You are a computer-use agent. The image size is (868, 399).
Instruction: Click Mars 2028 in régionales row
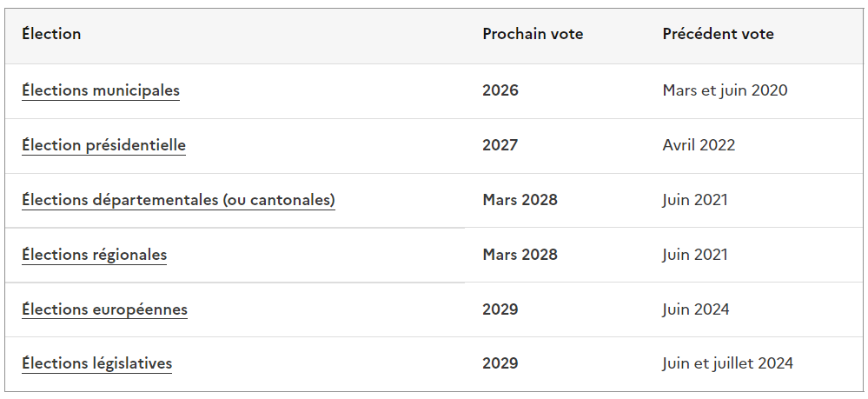520,255
